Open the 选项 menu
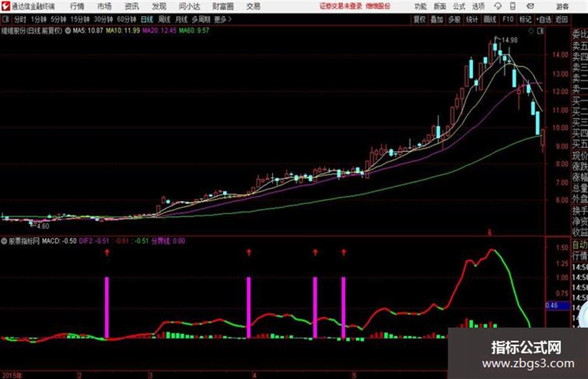This screenshot has width=588, height=379. pos(478,6)
